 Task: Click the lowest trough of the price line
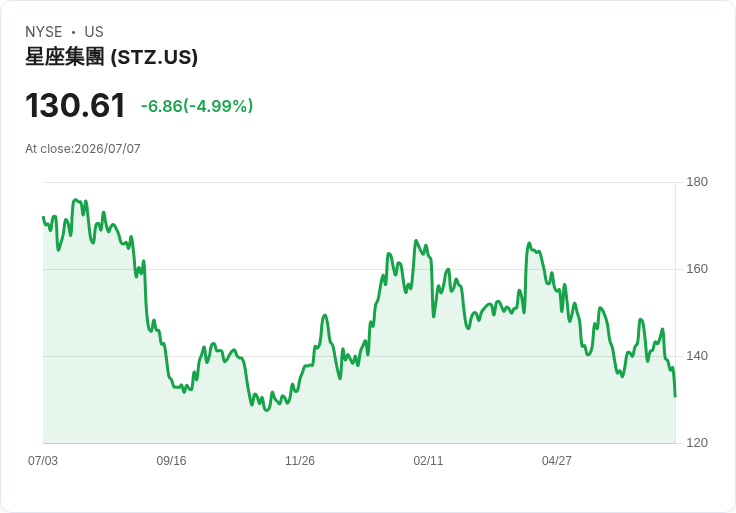click(267, 410)
